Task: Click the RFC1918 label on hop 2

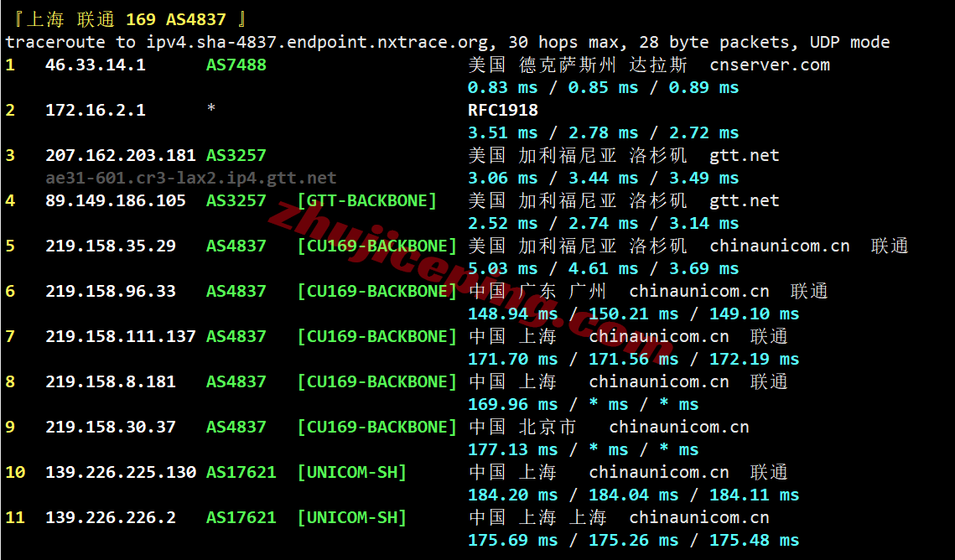Action: (x=503, y=110)
